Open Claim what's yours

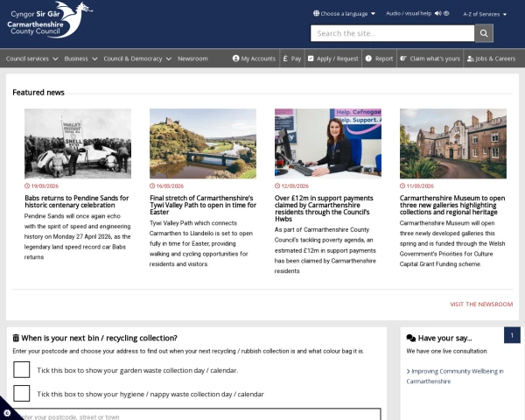click(x=429, y=59)
